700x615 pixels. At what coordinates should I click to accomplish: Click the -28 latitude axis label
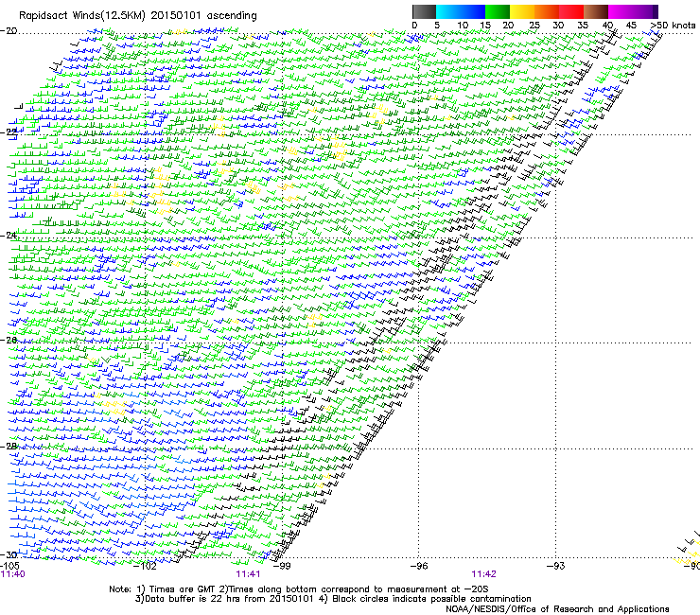(9, 447)
